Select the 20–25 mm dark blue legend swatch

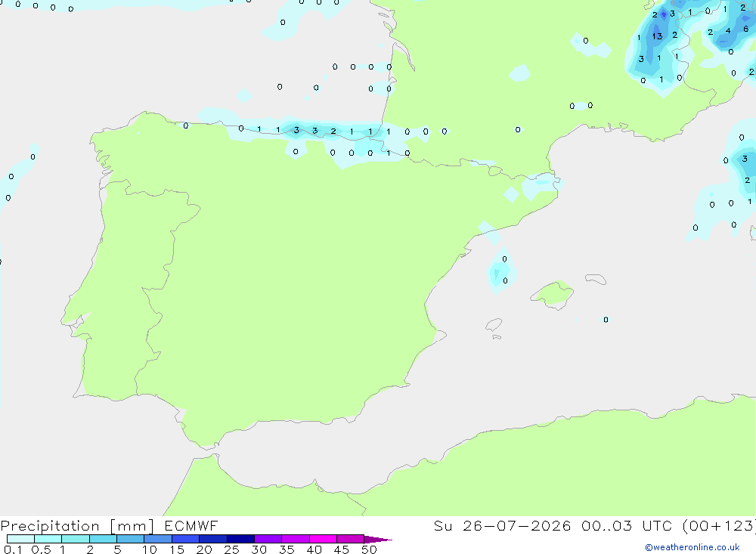click(x=212, y=539)
